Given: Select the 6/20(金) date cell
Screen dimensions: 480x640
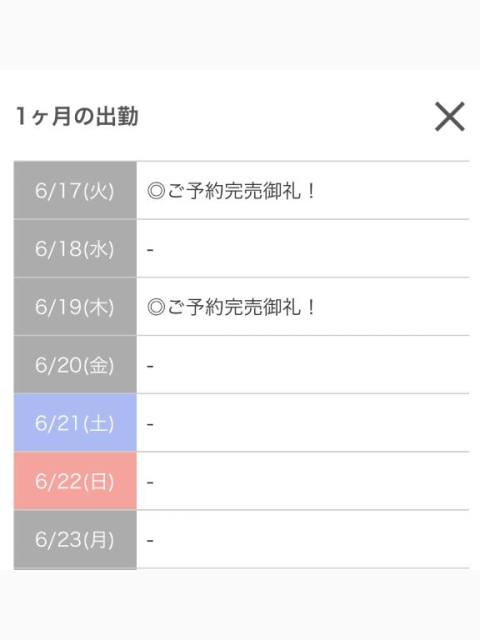Looking at the screenshot, I should [75, 365].
